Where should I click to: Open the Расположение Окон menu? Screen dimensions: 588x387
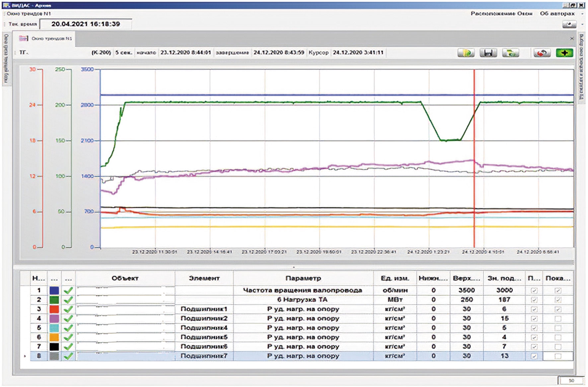click(501, 14)
